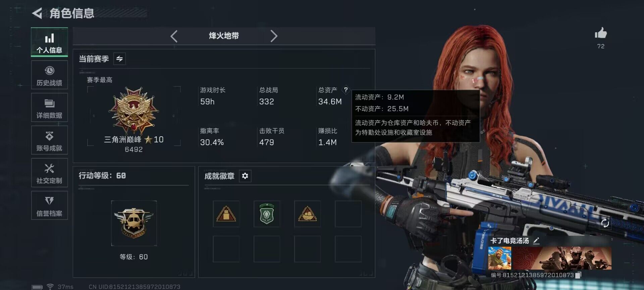Screen dimensions: 644x290
Task: Open the 信誉档案 sidebar section
Action: pos(49,205)
